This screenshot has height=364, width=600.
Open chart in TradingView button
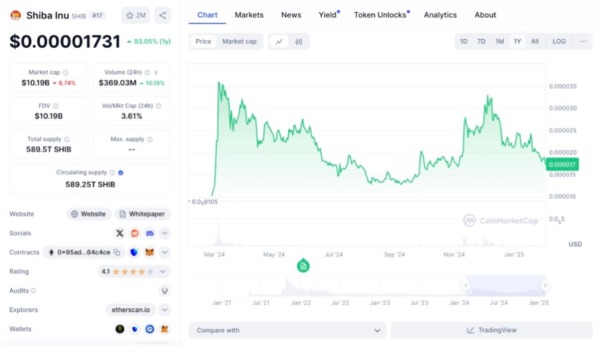[492, 330]
